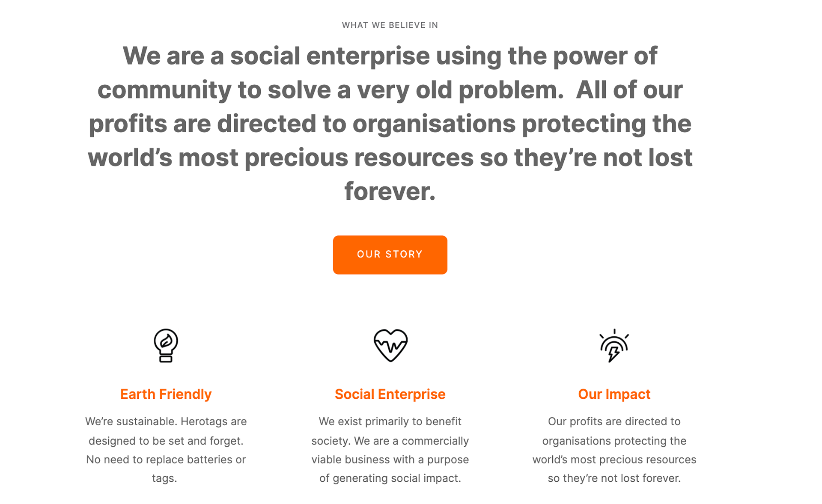
Task: Click the lightbulb leaf icon
Action: (166, 345)
